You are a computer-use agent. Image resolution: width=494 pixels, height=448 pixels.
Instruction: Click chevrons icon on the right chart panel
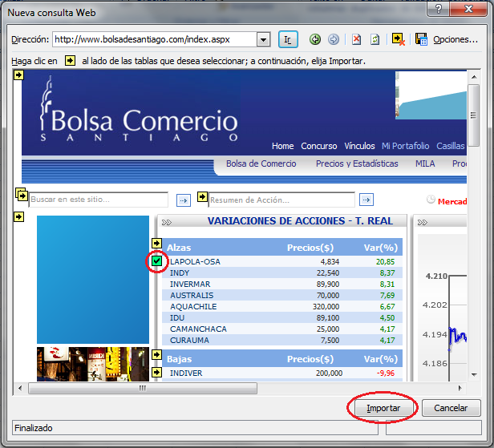[x=423, y=223]
